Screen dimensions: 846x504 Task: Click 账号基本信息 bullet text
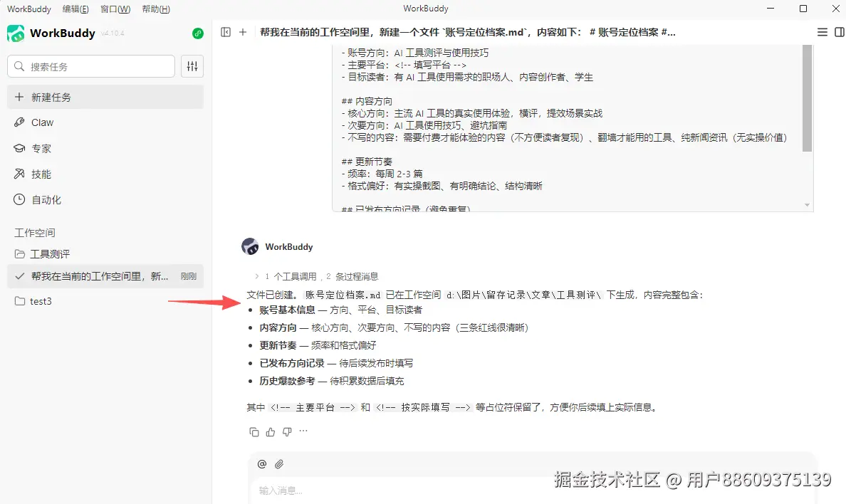(287, 310)
